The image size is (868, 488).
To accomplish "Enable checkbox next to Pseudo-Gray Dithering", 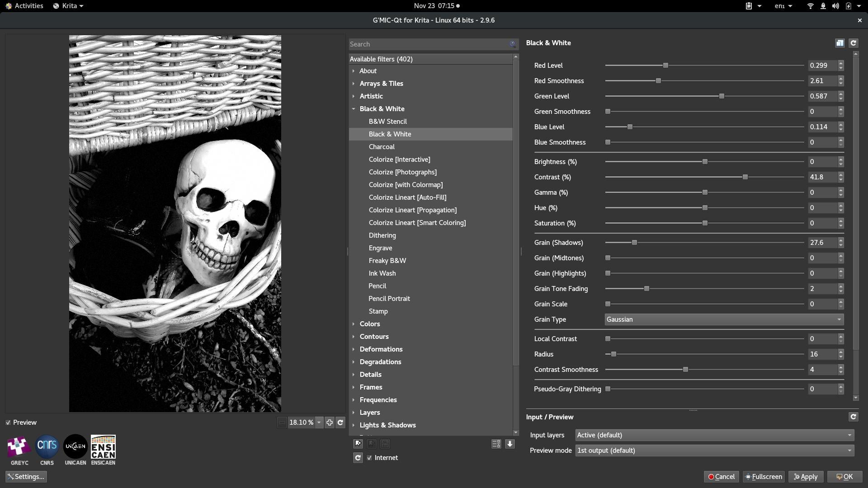I will (608, 389).
